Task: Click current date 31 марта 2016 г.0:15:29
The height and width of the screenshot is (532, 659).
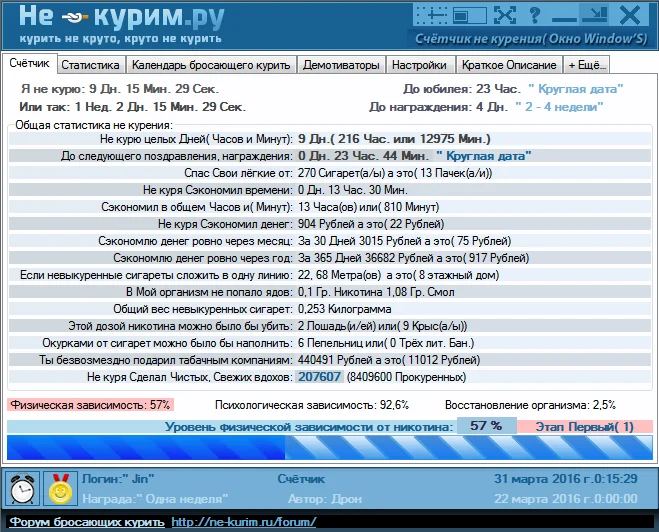Action: coord(566,479)
